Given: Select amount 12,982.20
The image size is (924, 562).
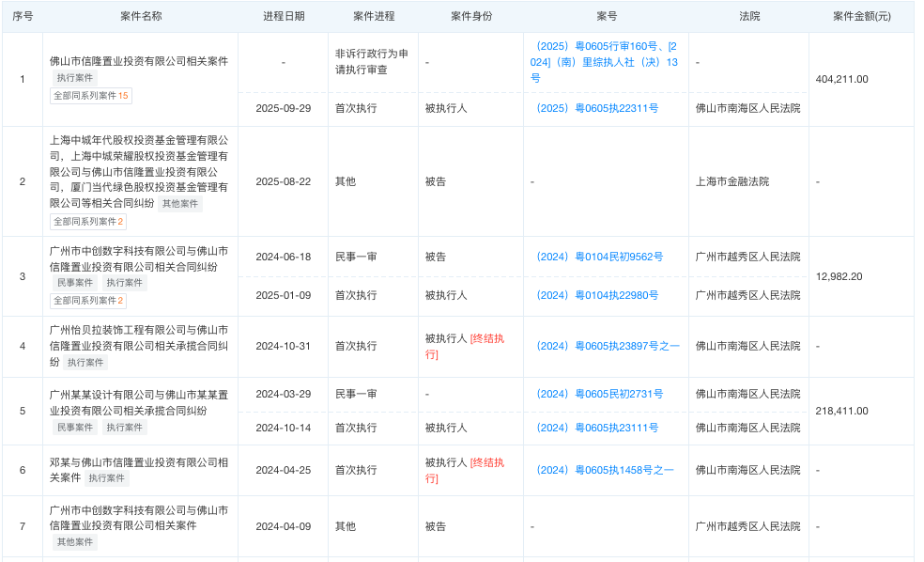Looking at the screenshot, I should click(x=839, y=276).
